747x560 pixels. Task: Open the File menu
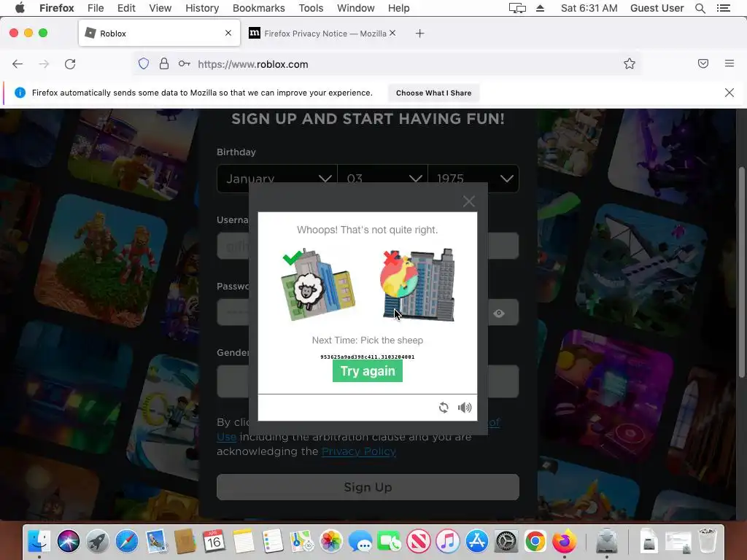96,8
